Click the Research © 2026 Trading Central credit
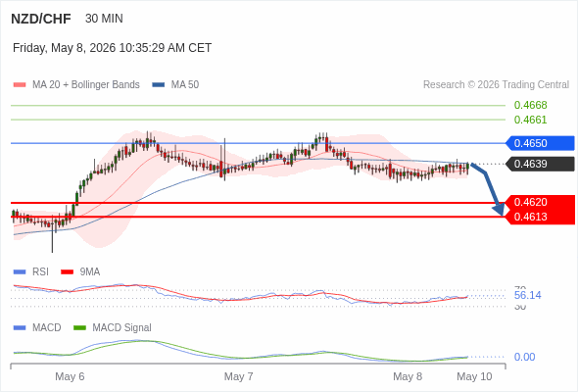This screenshot has height=392, width=578. [496, 85]
